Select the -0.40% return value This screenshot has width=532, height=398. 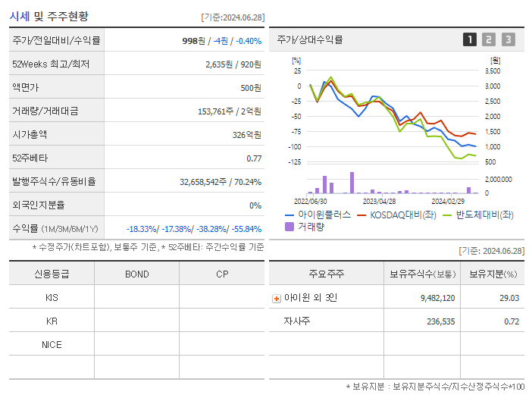[249, 41]
